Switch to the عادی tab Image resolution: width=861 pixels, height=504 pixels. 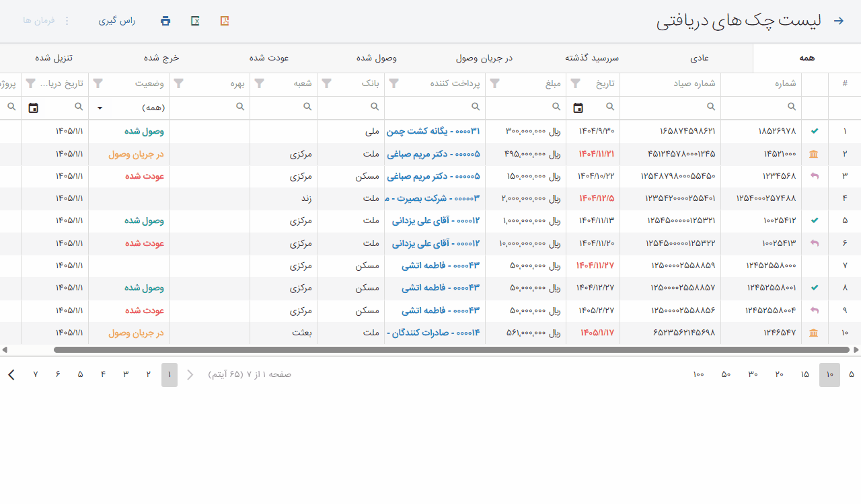700,58
